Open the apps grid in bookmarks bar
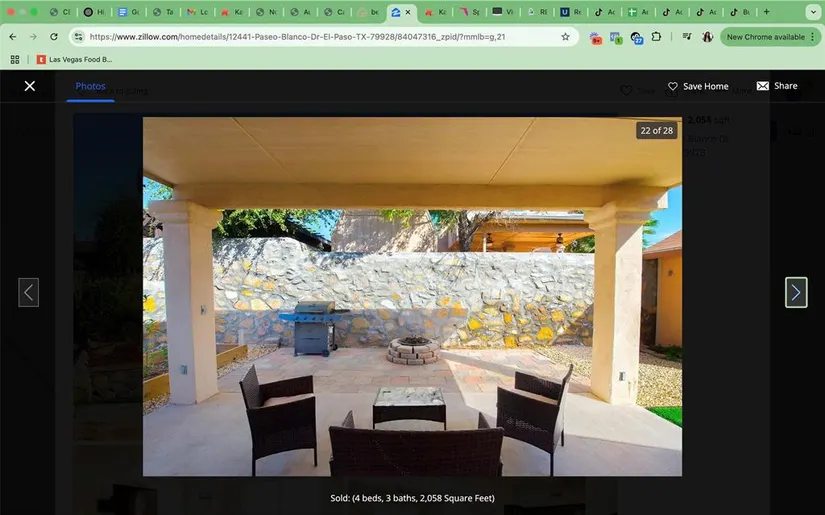The image size is (825, 515). click(14, 59)
